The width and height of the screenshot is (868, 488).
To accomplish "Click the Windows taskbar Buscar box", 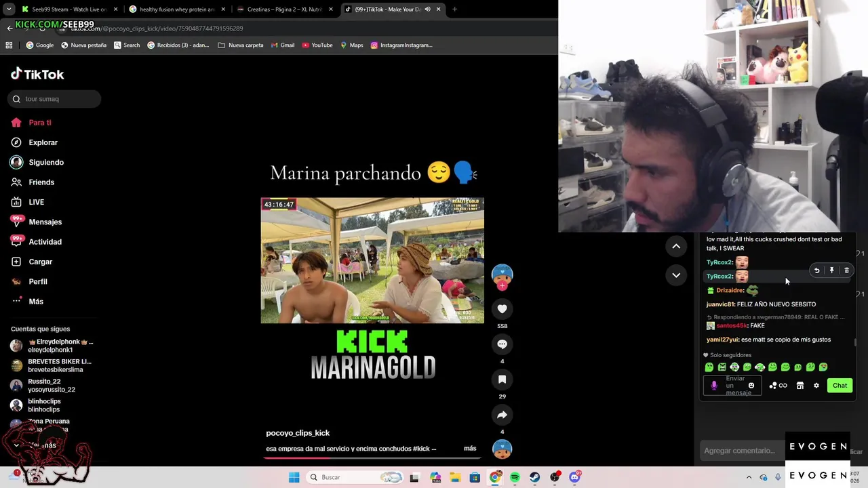I will pyautogui.click(x=354, y=477).
